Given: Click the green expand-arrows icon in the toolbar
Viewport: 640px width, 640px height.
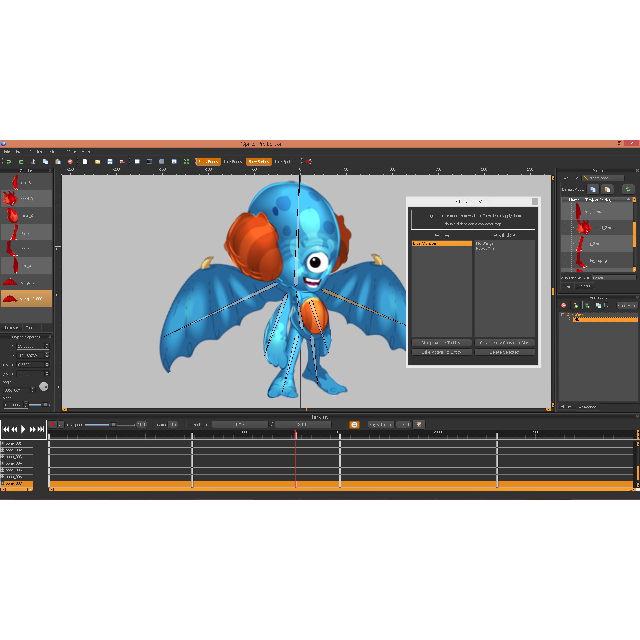Looking at the screenshot, I should click(186, 161).
